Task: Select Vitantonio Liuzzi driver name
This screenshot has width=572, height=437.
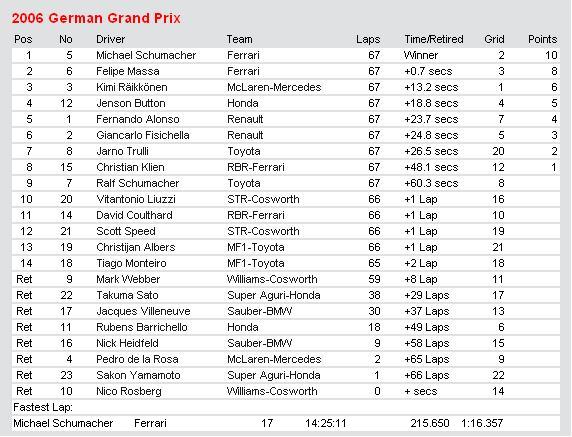Action: pyautogui.click(x=136, y=199)
